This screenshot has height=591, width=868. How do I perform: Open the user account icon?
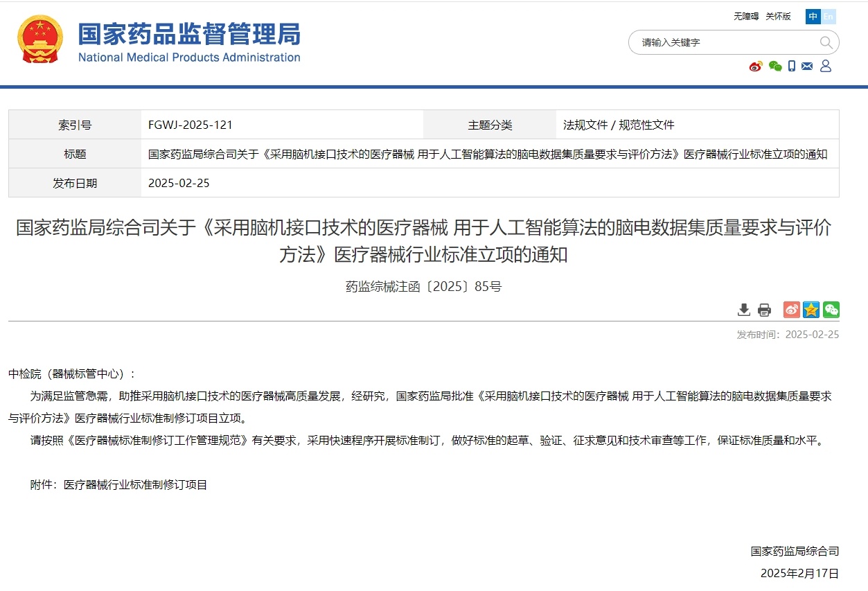[825, 67]
